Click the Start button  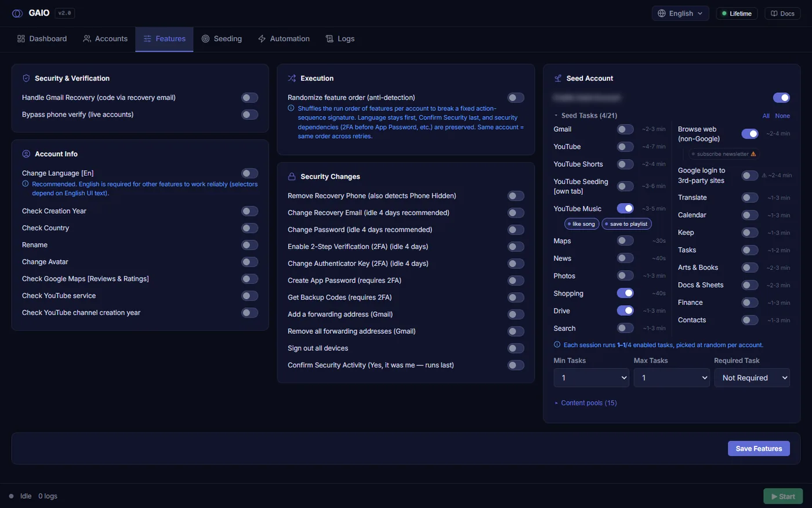(x=783, y=496)
